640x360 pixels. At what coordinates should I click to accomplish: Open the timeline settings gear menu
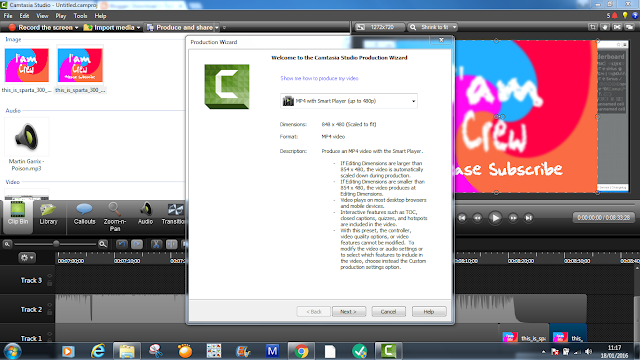27,258
